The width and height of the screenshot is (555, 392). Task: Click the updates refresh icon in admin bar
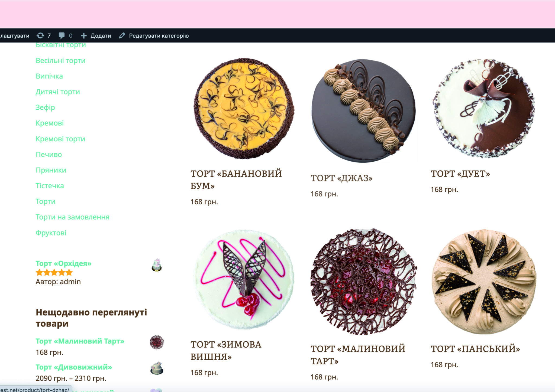pyautogui.click(x=40, y=35)
